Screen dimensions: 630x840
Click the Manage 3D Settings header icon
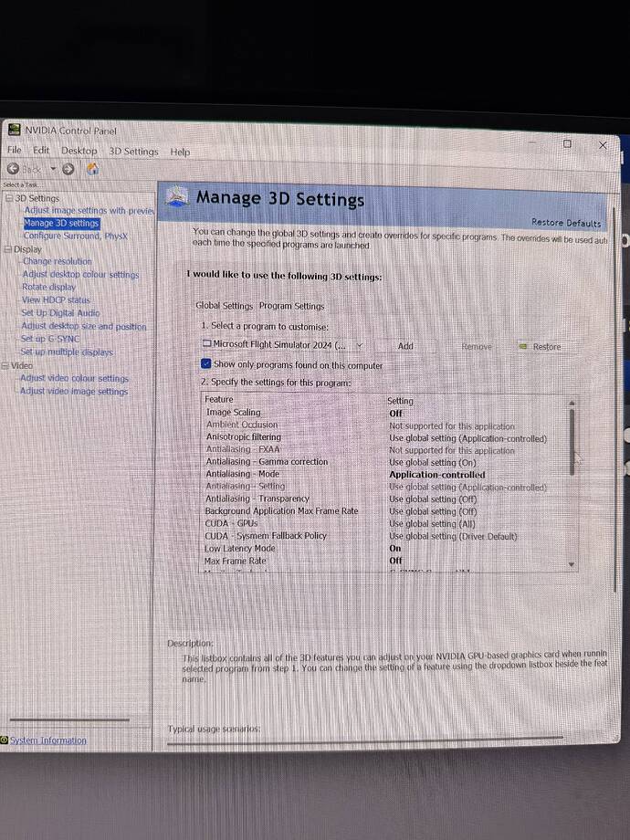pyautogui.click(x=177, y=196)
